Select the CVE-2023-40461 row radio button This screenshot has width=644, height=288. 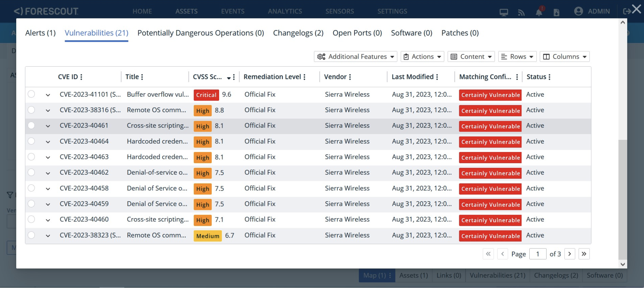(31, 126)
